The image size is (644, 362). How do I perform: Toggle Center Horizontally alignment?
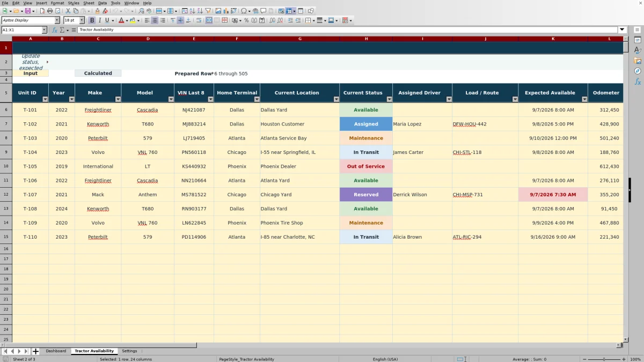155,20
